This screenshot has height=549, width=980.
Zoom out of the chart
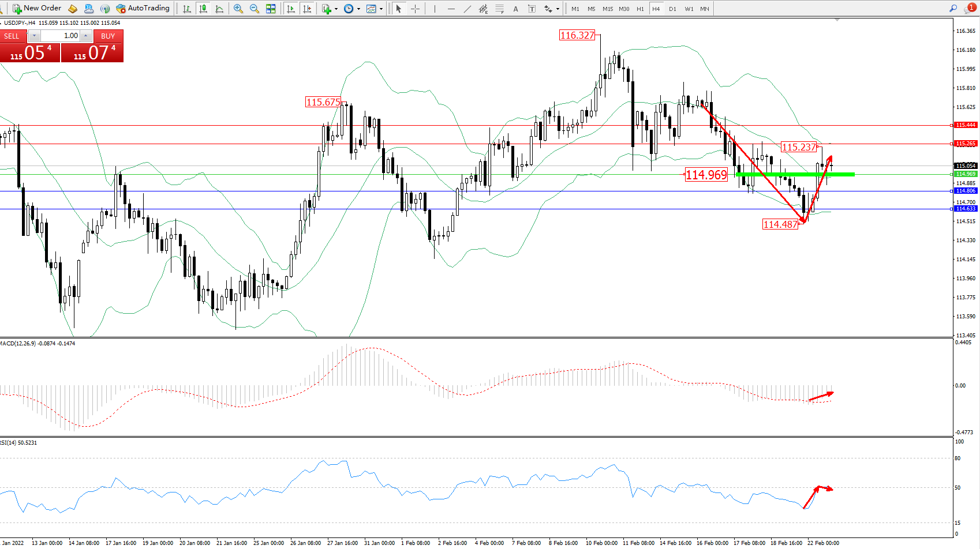(254, 9)
